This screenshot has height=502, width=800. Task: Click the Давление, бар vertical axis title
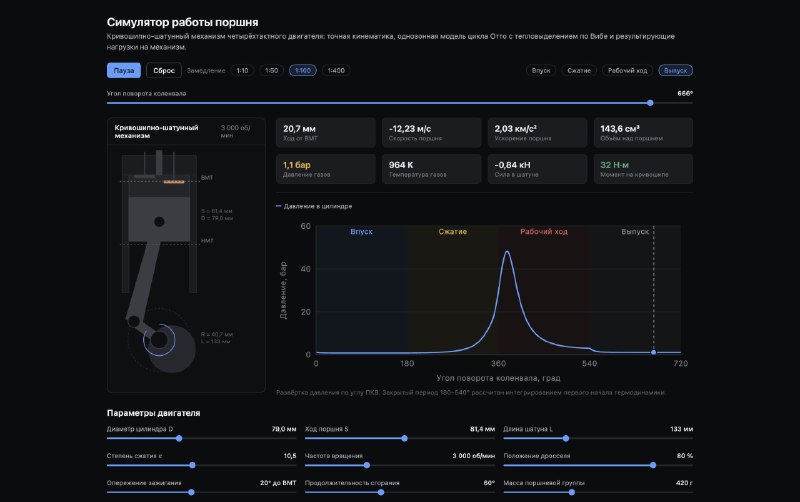[283, 290]
